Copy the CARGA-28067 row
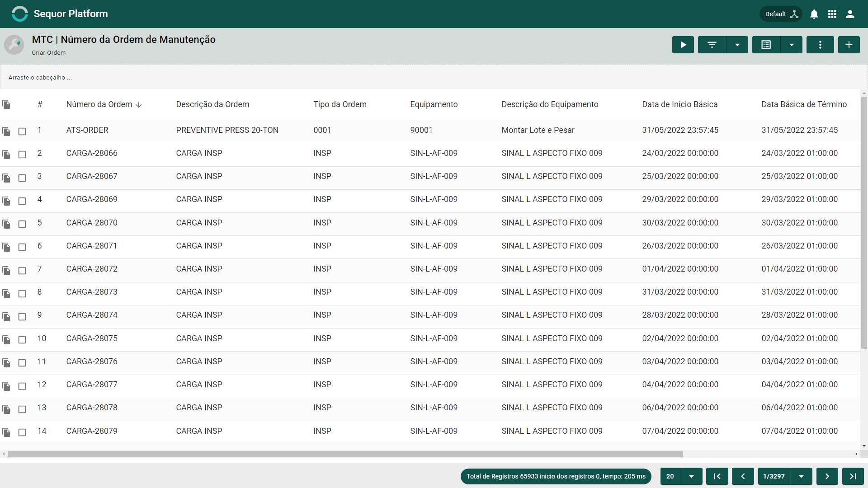The height and width of the screenshot is (488, 868). pyautogui.click(x=6, y=178)
